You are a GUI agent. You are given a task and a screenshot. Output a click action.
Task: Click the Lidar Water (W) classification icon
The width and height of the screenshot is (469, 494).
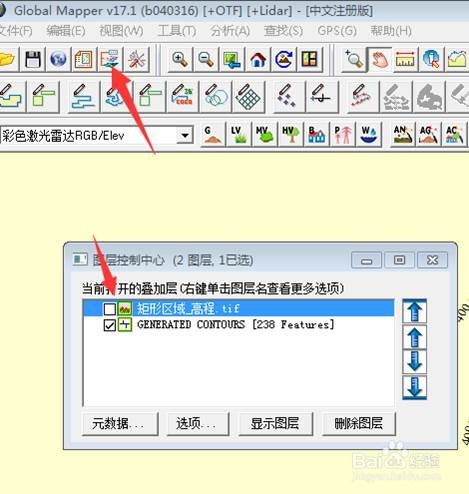[368, 135]
